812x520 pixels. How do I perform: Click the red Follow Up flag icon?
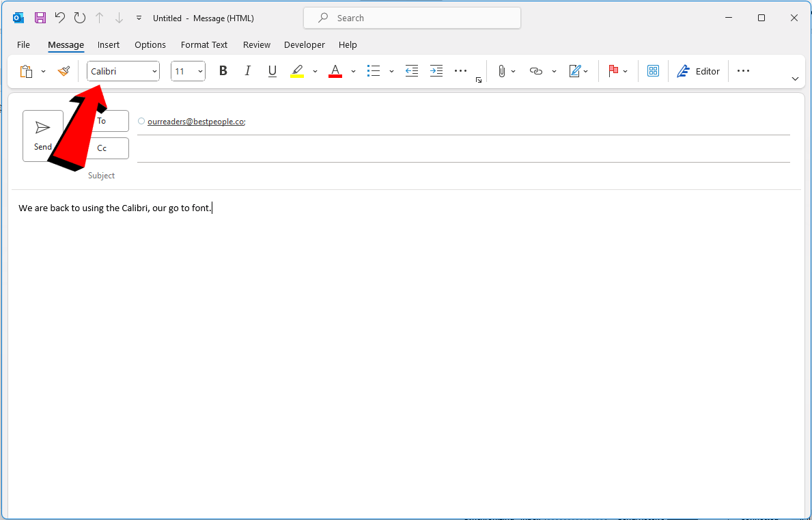(x=614, y=70)
